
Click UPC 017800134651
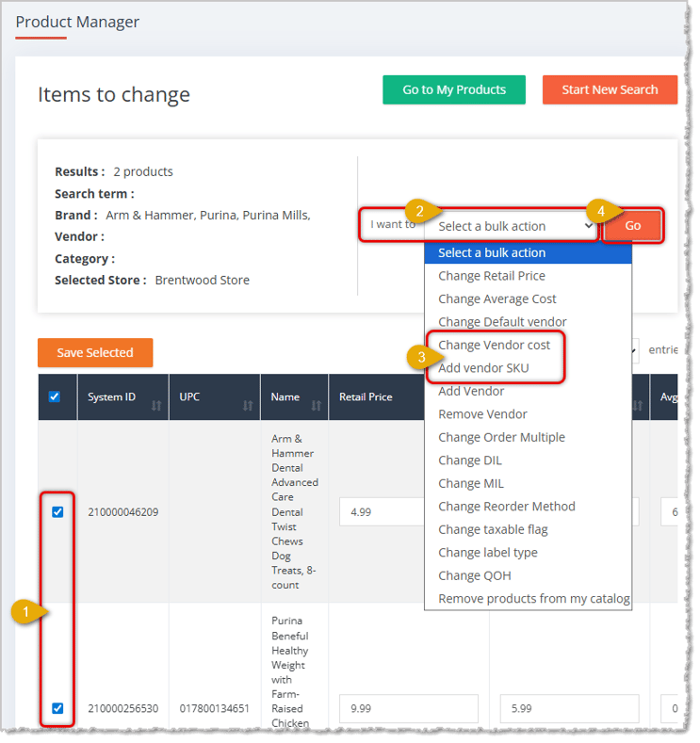(x=214, y=709)
